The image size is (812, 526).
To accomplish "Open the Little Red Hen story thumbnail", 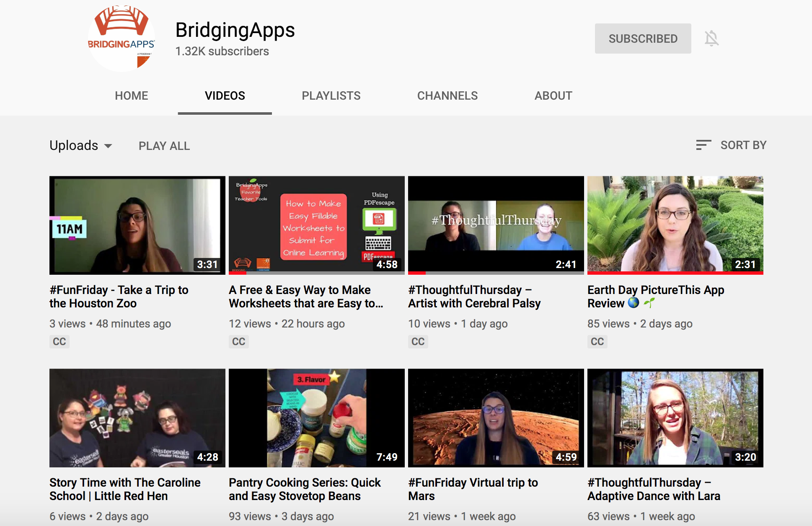I will [137, 418].
